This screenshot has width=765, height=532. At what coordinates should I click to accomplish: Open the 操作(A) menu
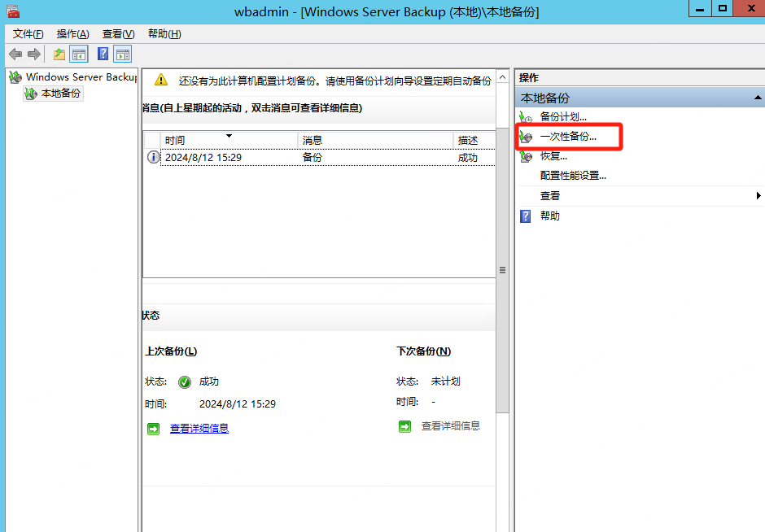point(72,33)
